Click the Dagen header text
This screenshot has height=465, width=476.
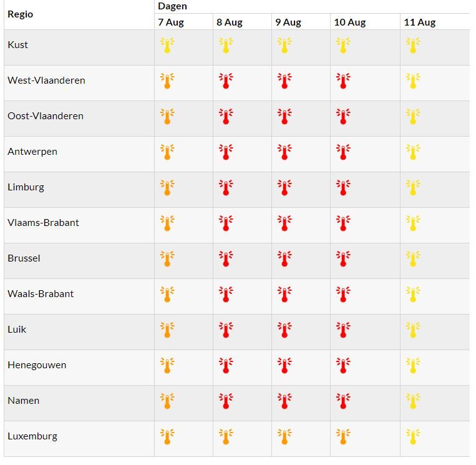[x=172, y=6]
